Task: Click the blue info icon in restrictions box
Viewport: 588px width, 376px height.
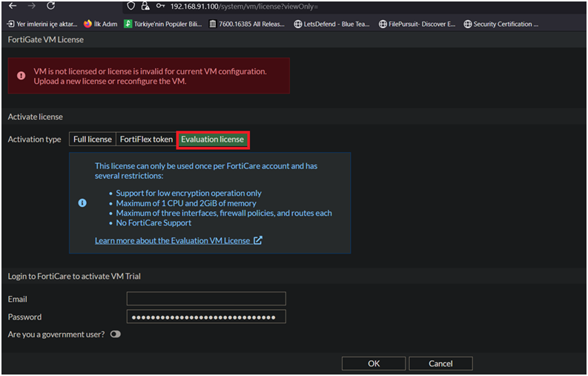Action: (82, 203)
